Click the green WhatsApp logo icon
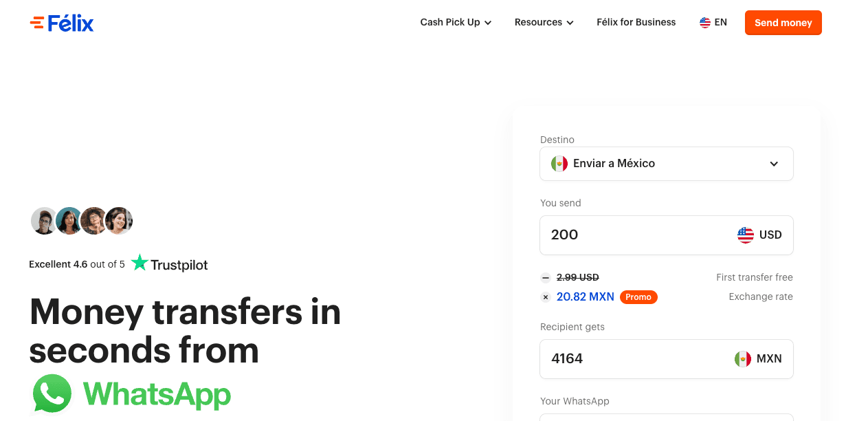The width and height of the screenshot is (868, 421). (52, 393)
